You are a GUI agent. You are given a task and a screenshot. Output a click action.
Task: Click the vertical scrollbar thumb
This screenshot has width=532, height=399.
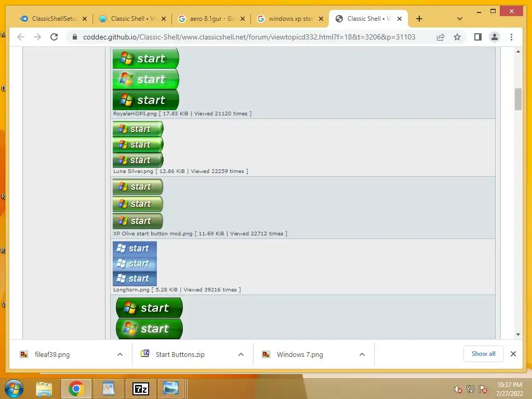(x=518, y=99)
